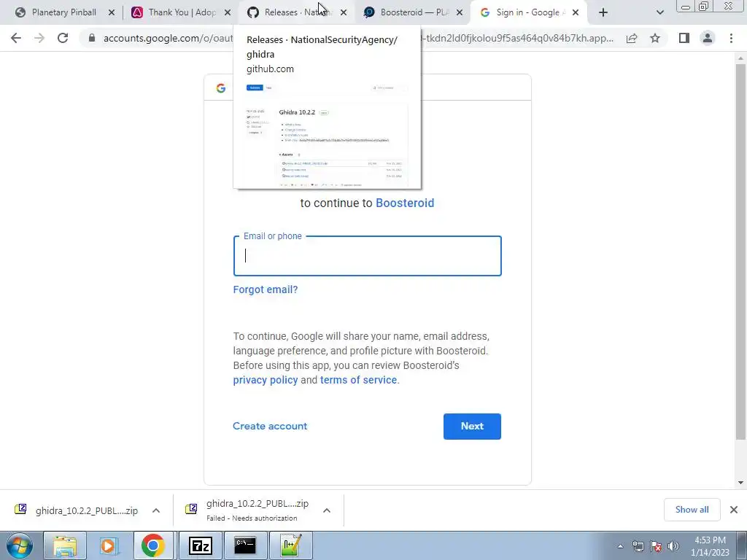This screenshot has height=560, width=747.
Task: Close the Releases GitHub tab
Action: [344, 13]
